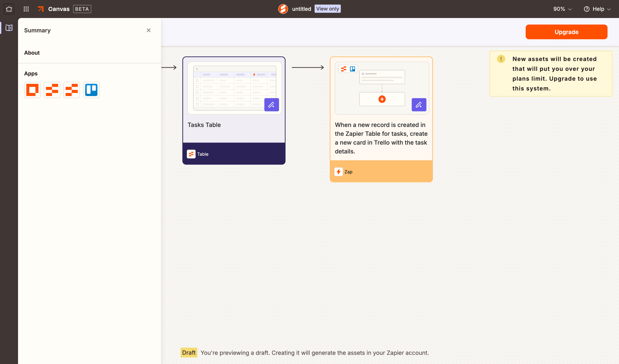Image resolution: width=619 pixels, height=364 pixels.
Task: Click the Zap lightning icon in footer
Action: pos(339,172)
